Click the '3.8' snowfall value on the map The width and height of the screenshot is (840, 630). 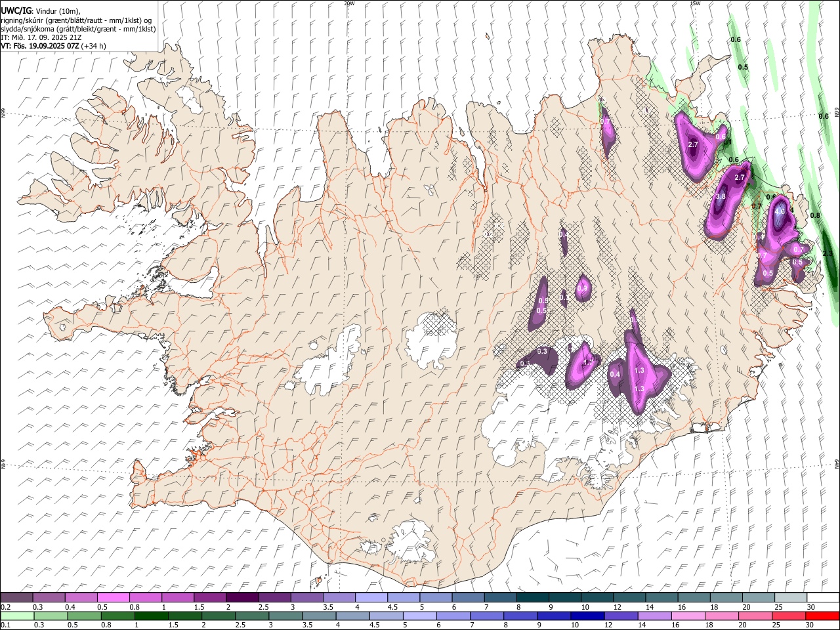(720, 196)
